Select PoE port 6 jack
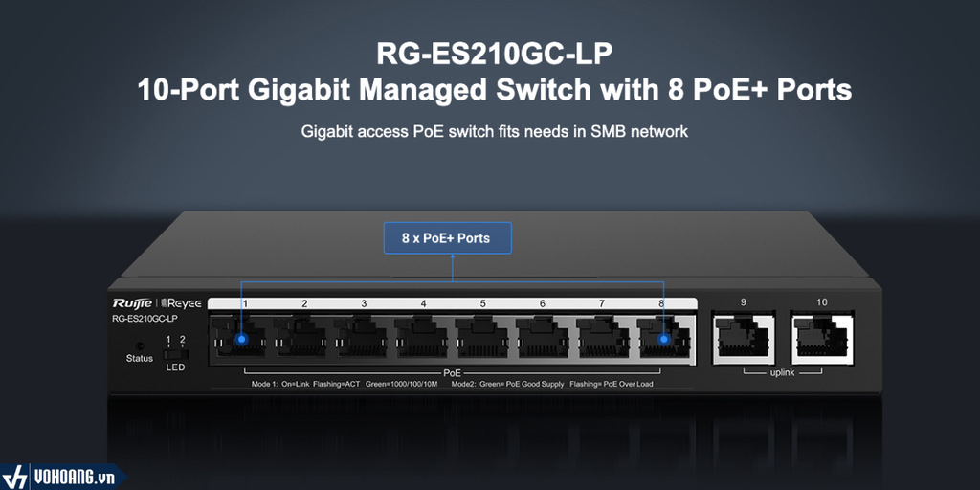Screen dimensions: 980x490 tap(543, 338)
